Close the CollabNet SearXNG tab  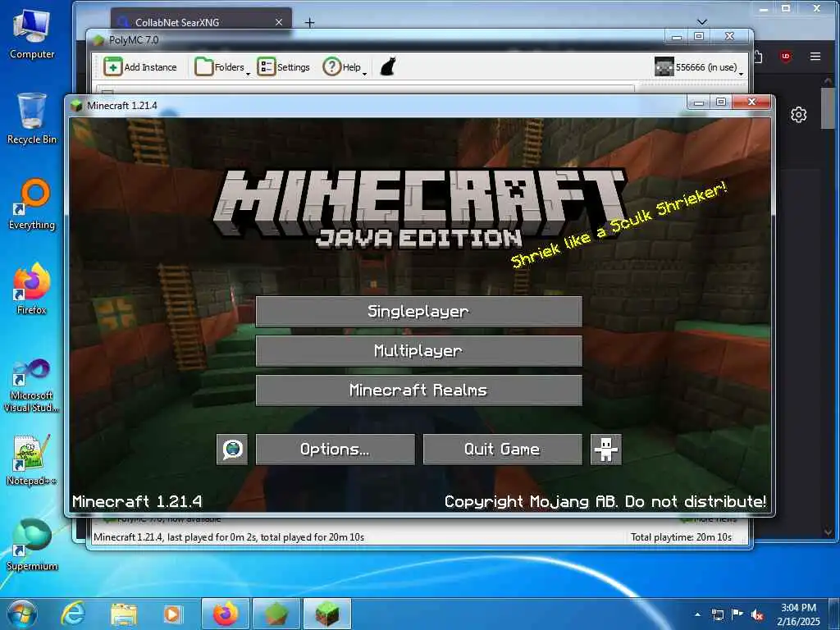pos(279,22)
